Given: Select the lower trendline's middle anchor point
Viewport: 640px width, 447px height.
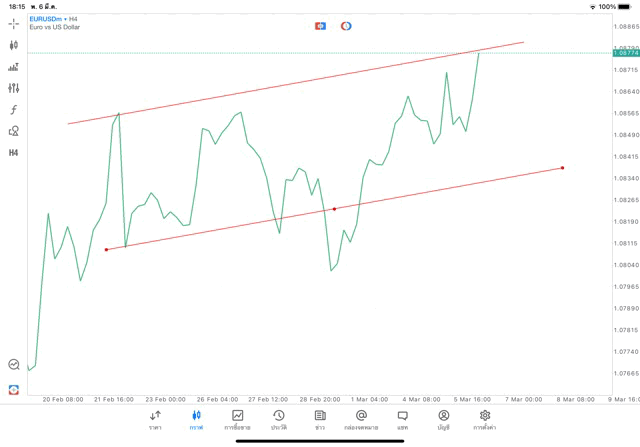Looking at the screenshot, I should click(334, 209).
